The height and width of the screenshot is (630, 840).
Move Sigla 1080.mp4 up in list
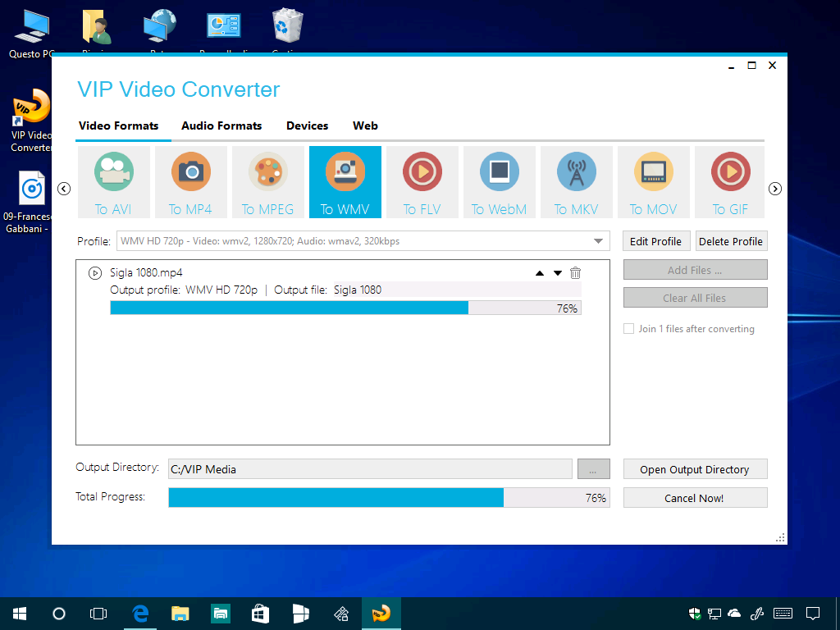[540, 273]
